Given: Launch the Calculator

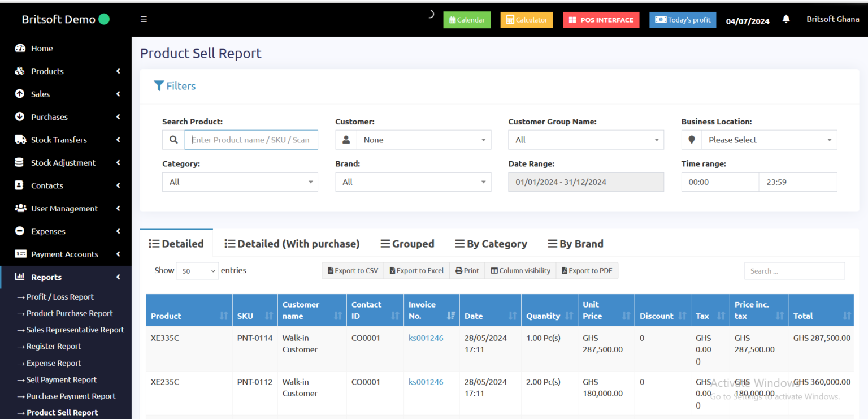Looking at the screenshot, I should pyautogui.click(x=526, y=19).
